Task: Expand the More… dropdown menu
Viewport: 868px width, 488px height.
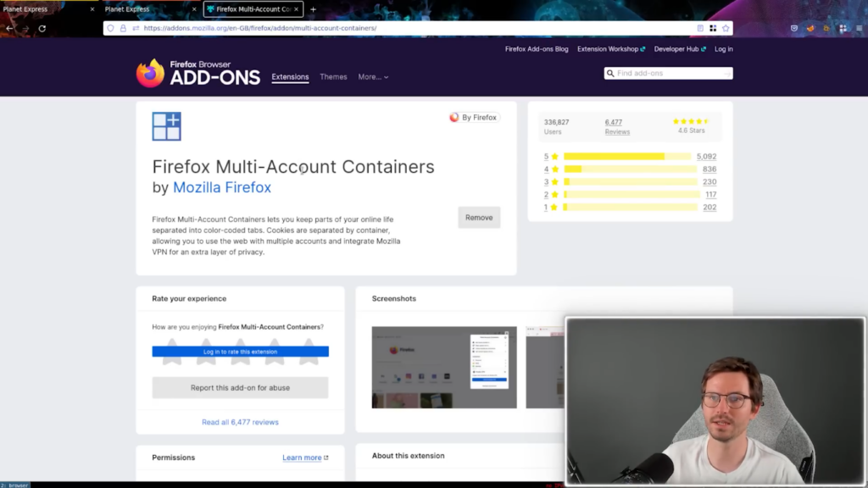Action: click(x=373, y=77)
